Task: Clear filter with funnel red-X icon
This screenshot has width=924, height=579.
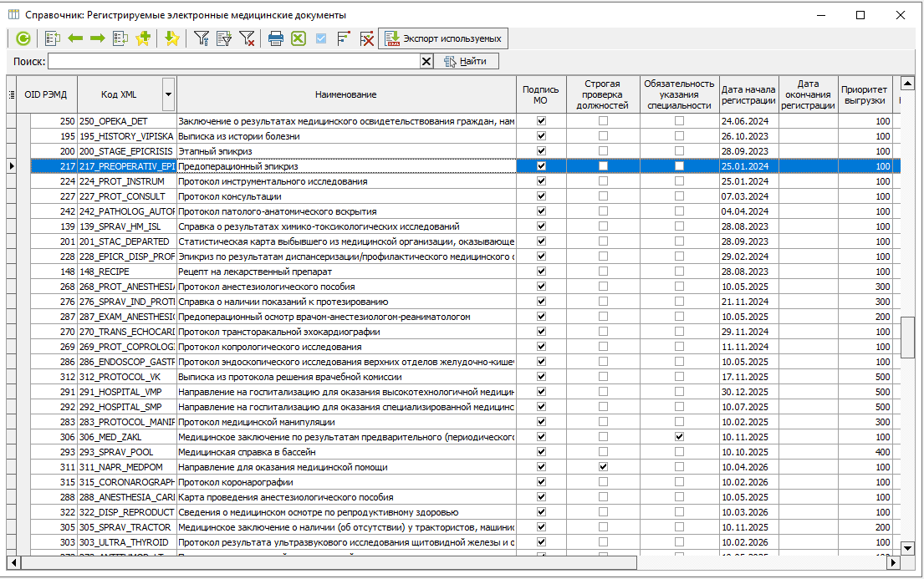Action: [247, 39]
